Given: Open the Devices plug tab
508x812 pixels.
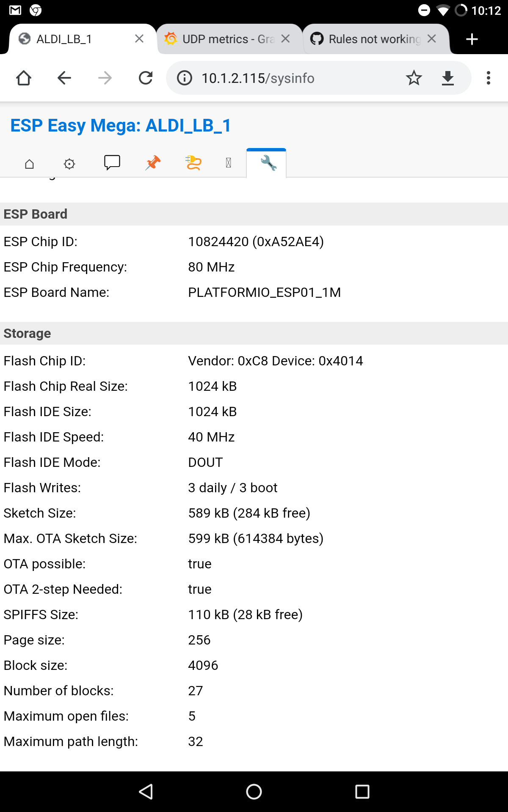Looking at the screenshot, I should click(x=193, y=163).
